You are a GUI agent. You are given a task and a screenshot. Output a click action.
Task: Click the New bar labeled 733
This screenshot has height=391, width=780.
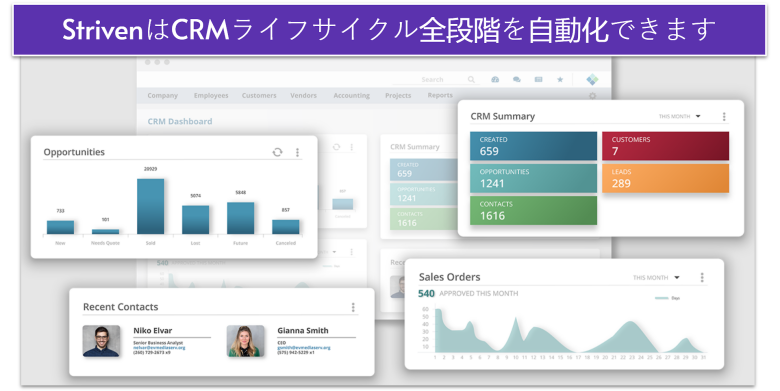point(61,227)
